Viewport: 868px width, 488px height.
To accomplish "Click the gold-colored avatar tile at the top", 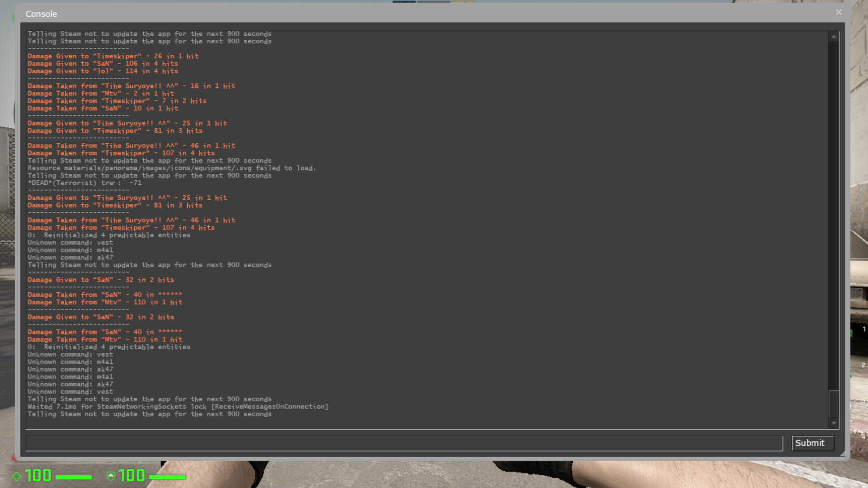I will coord(463,2).
